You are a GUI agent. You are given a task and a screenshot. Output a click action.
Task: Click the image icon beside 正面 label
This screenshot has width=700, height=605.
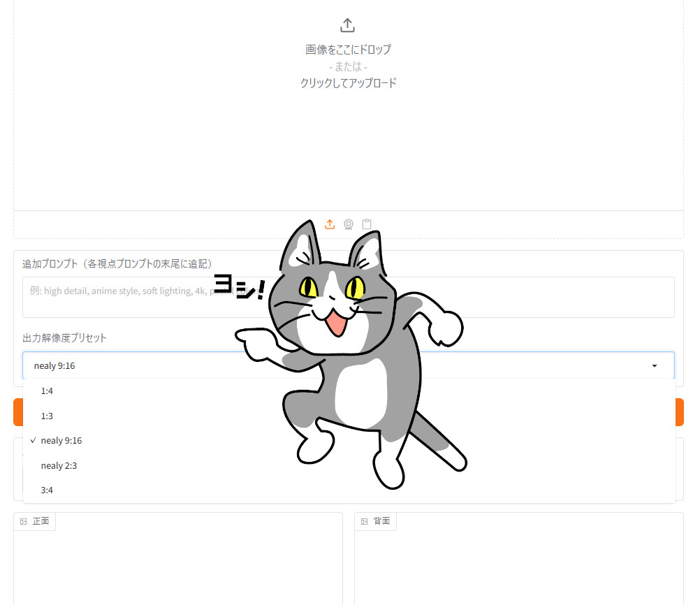point(24,522)
